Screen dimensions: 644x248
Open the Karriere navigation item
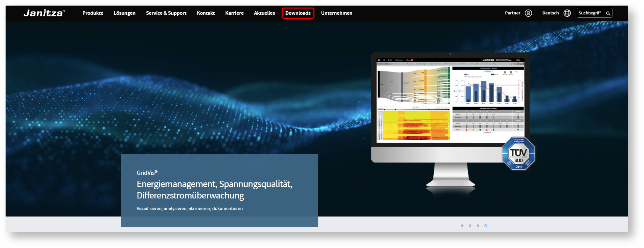point(234,13)
